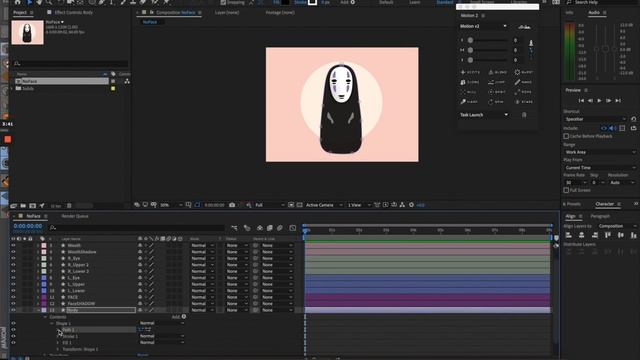
Task: Jump to first frame in Preview panel
Action: pyautogui.click(x=581, y=100)
